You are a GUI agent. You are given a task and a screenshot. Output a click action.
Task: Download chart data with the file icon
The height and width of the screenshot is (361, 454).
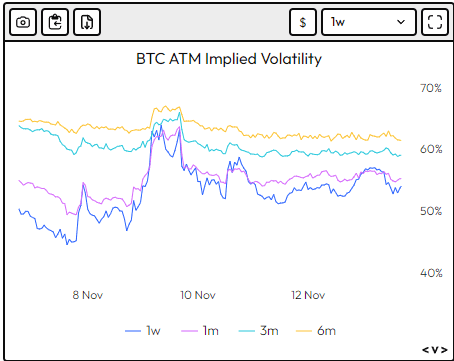[x=87, y=22]
